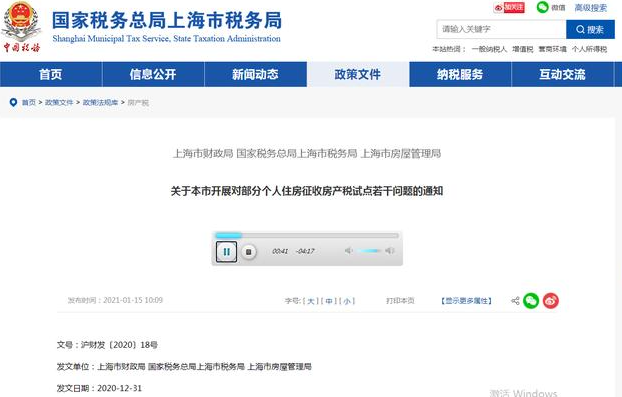Go to 政策文件 in breadcrumb

pos(59,103)
